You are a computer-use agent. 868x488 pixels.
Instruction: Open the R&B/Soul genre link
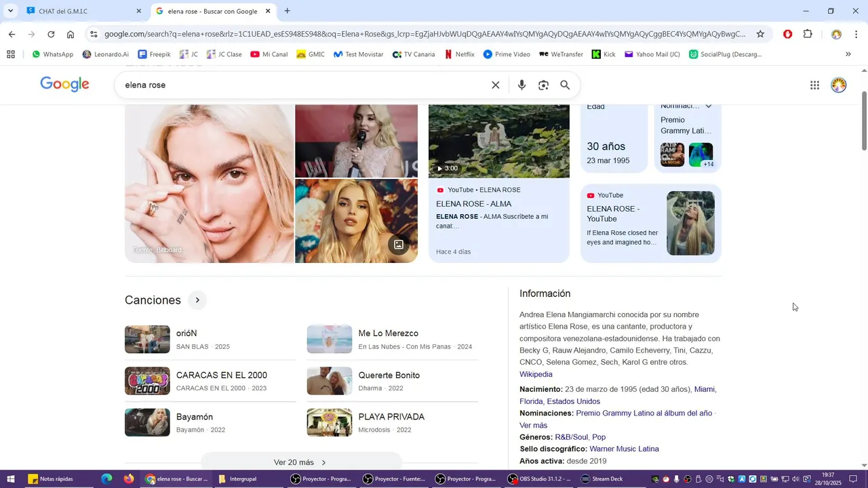point(571,437)
